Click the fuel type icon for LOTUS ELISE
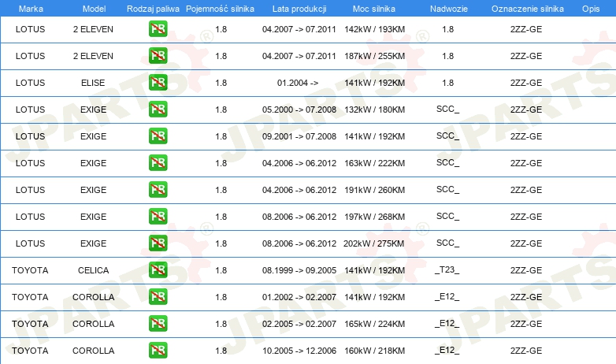616x364 pixels. coord(158,82)
